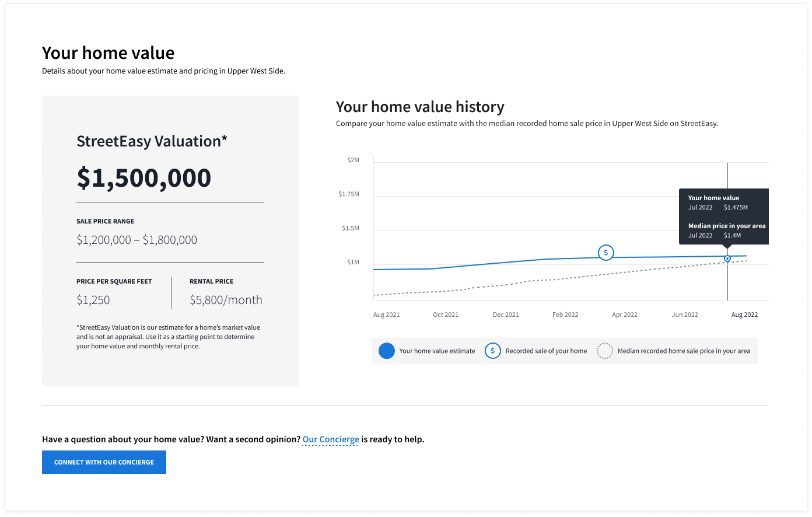Viewport: 812px width, 517px height.
Task: Select the $1,500,000 valuation amount
Action: (x=144, y=177)
